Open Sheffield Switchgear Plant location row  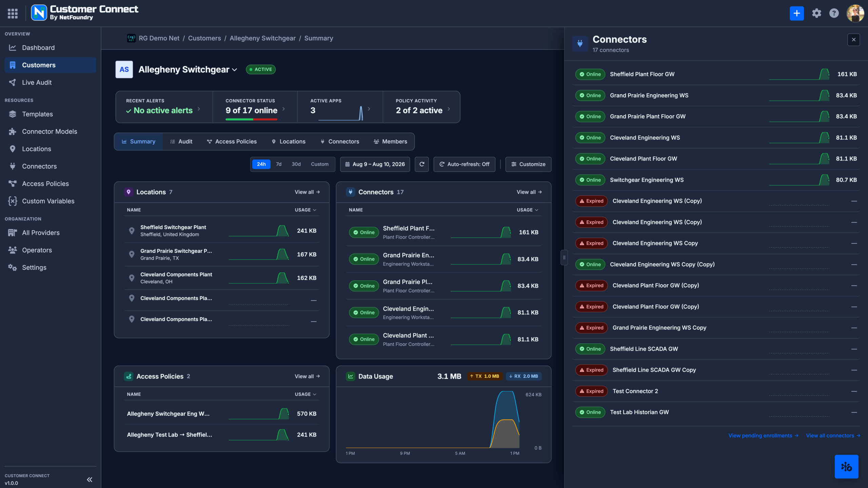point(222,231)
